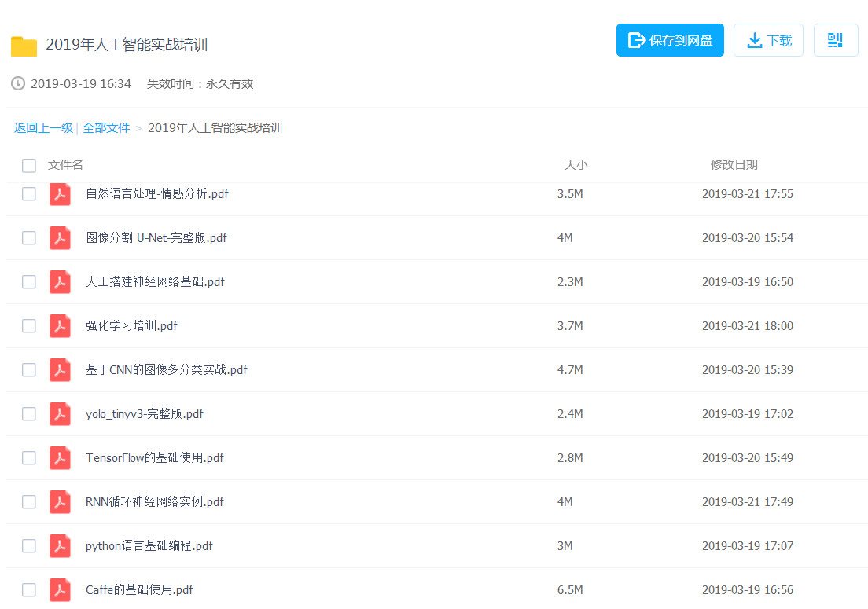Click the QR code icon button
The image size is (868, 609).
(835, 40)
